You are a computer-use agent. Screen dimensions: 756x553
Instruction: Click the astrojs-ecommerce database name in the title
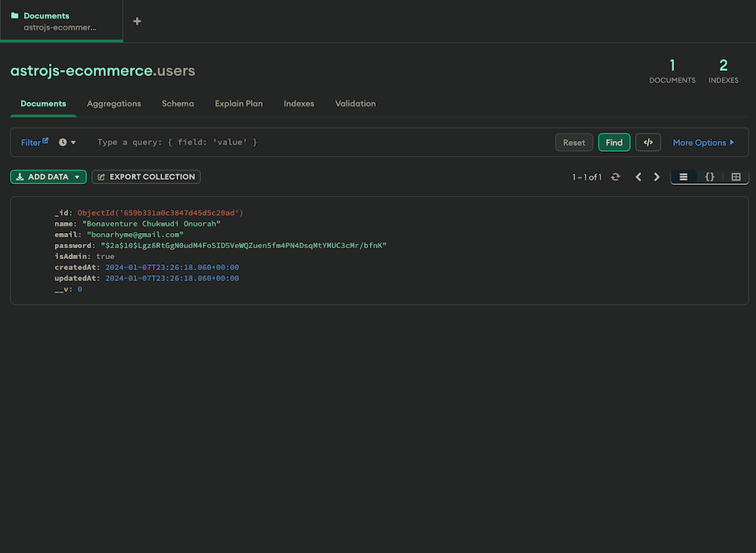coord(81,70)
